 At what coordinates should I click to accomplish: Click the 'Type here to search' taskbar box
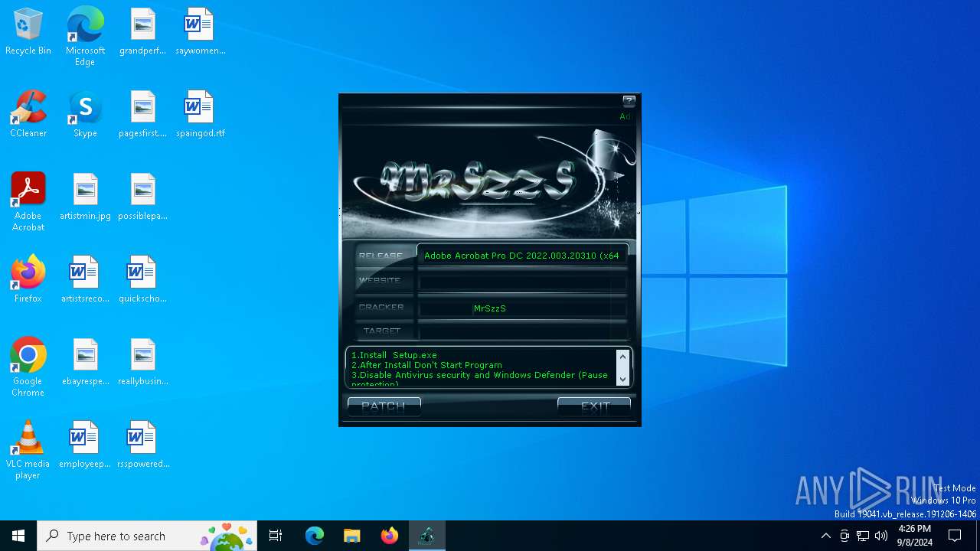click(x=147, y=536)
